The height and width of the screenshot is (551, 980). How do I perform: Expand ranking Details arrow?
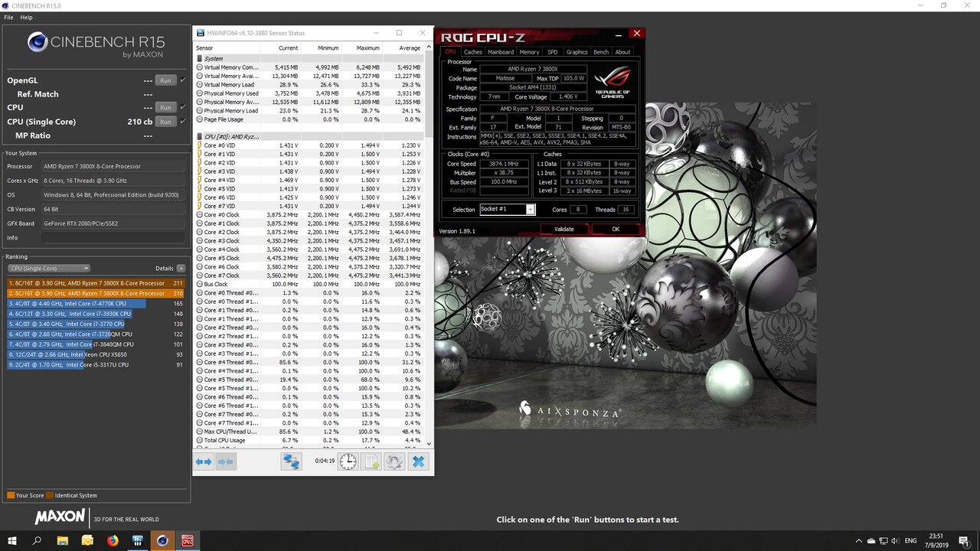coord(181,269)
